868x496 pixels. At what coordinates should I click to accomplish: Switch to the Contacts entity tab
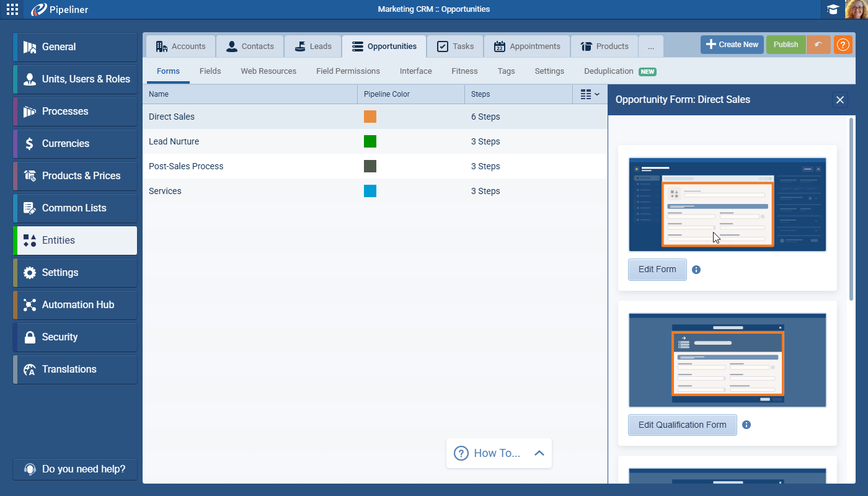coord(250,46)
